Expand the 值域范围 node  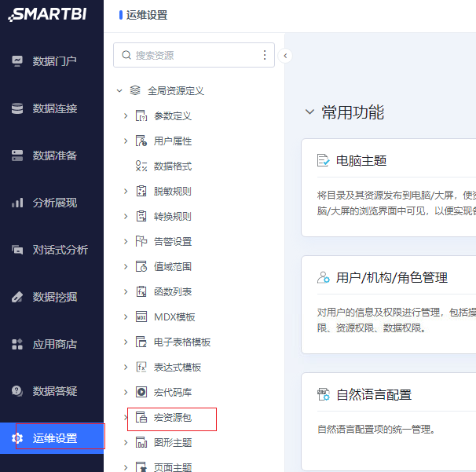[126, 266]
